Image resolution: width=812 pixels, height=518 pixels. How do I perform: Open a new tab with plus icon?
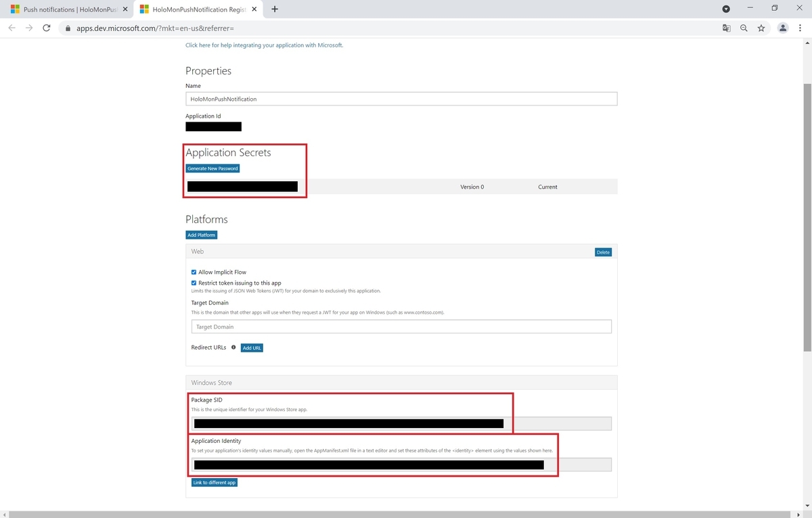tap(275, 9)
